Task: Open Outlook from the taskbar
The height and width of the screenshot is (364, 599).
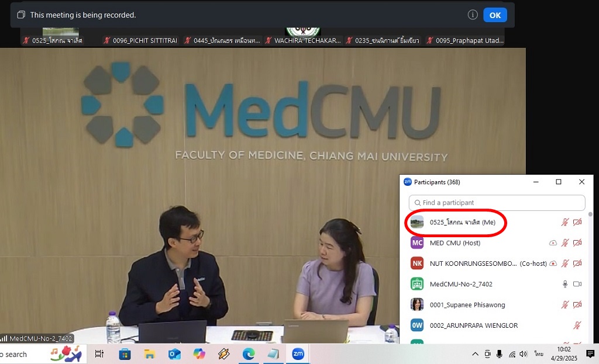Action: click(174, 354)
